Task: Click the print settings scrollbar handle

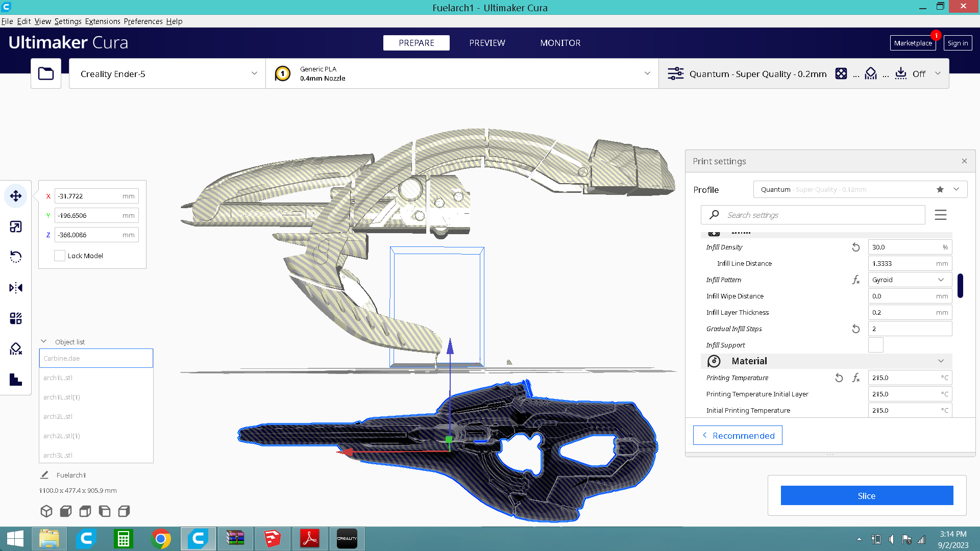Action: pyautogui.click(x=960, y=286)
